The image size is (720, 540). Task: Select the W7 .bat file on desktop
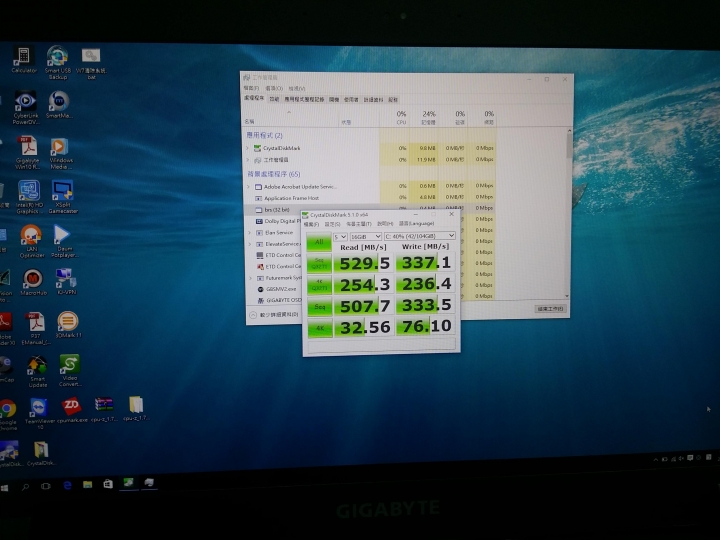(x=91, y=62)
